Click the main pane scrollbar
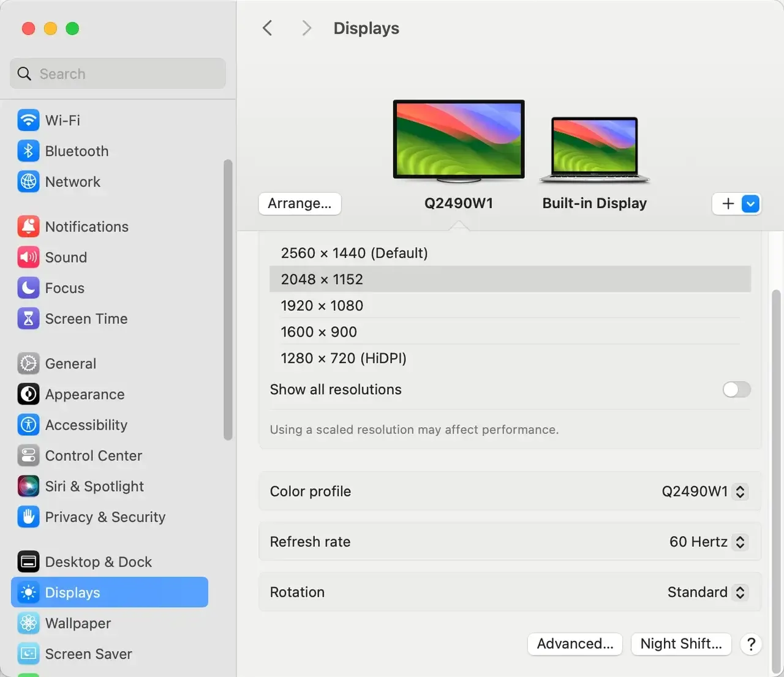Viewport: 784px width, 677px height. pyautogui.click(x=777, y=481)
